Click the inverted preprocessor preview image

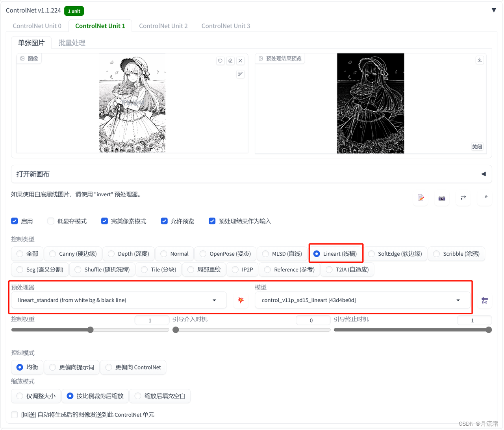[x=371, y=103]
